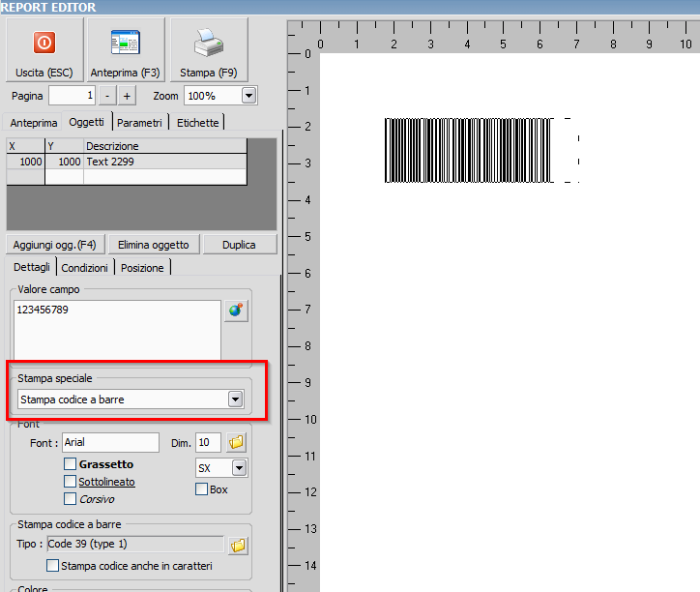Image resolution: width=700 pixels, height=592 pixels.
Task: Enable the Grassetto checkbox
Action: tap(70, 464)
